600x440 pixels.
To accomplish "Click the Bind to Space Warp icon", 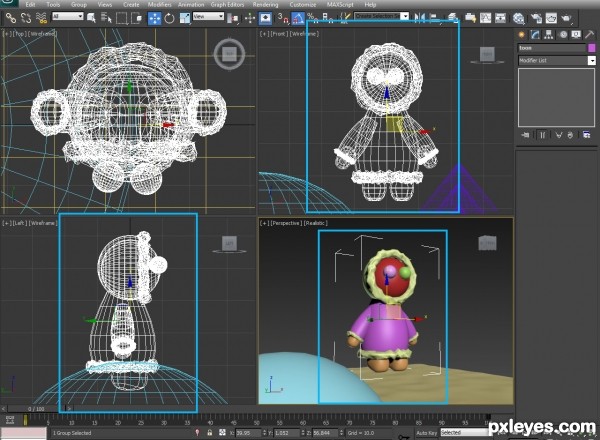I will pos(41,18).
